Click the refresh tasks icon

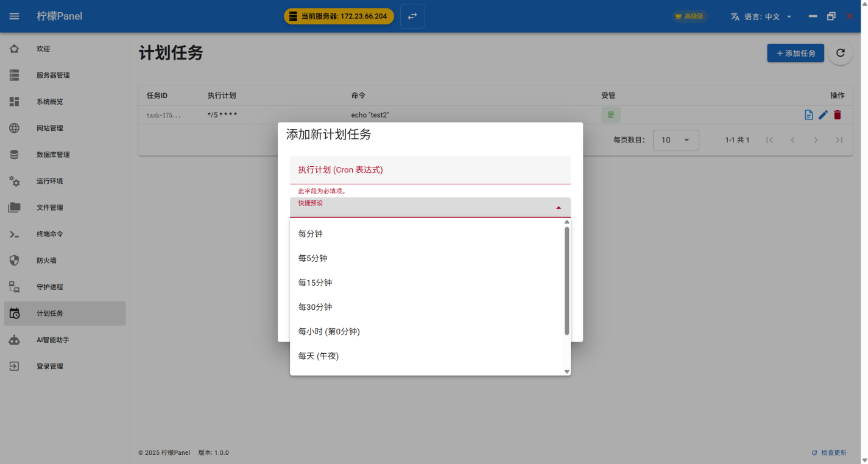[840, 53]
